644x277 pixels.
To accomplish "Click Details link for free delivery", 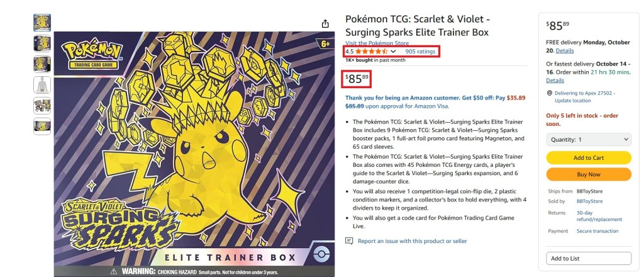I will click(x=564, y=50).
